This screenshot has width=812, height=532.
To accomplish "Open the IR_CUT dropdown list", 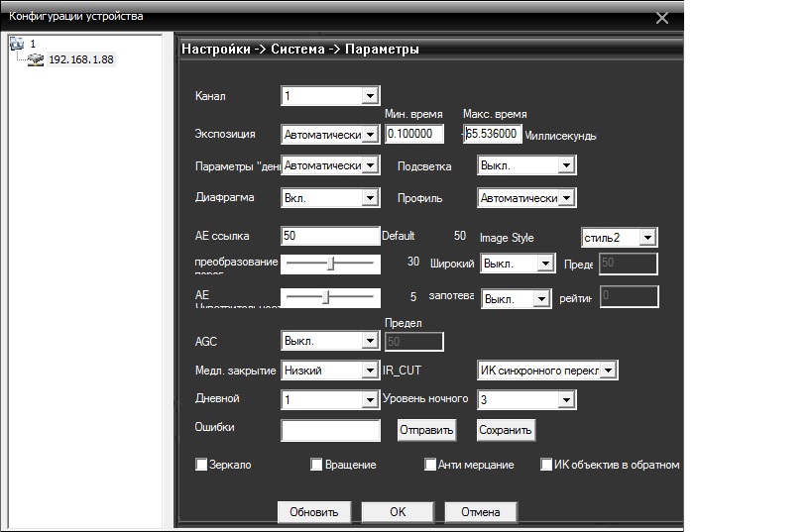I will click(609, 371).
